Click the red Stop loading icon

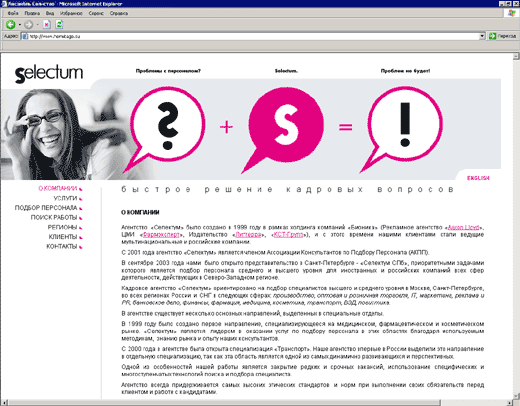[47, 24]
